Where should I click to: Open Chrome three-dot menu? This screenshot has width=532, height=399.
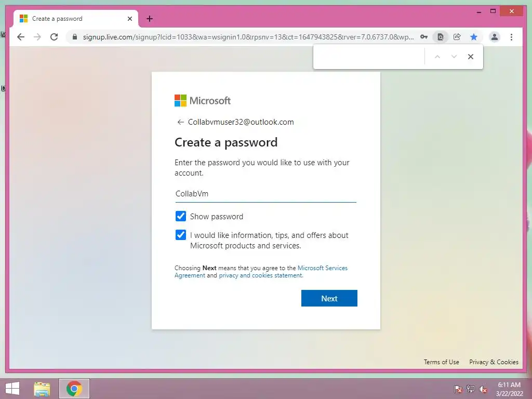coord(511,37)
